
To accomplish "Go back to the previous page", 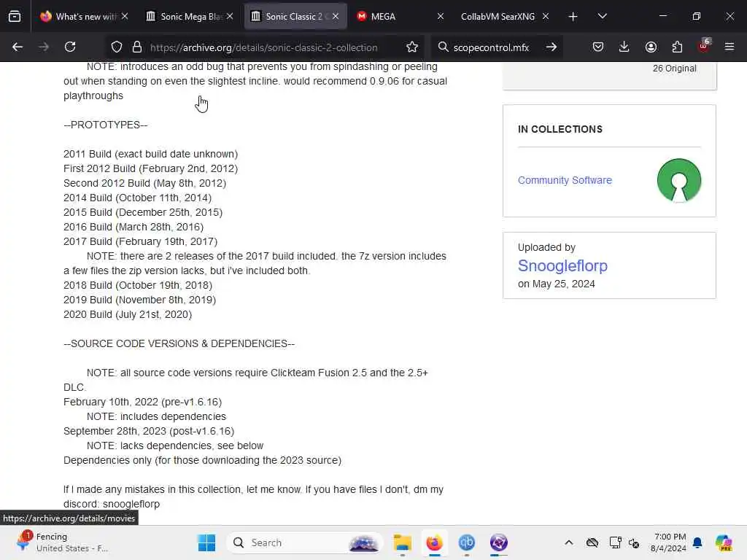I will pos(18,47).
